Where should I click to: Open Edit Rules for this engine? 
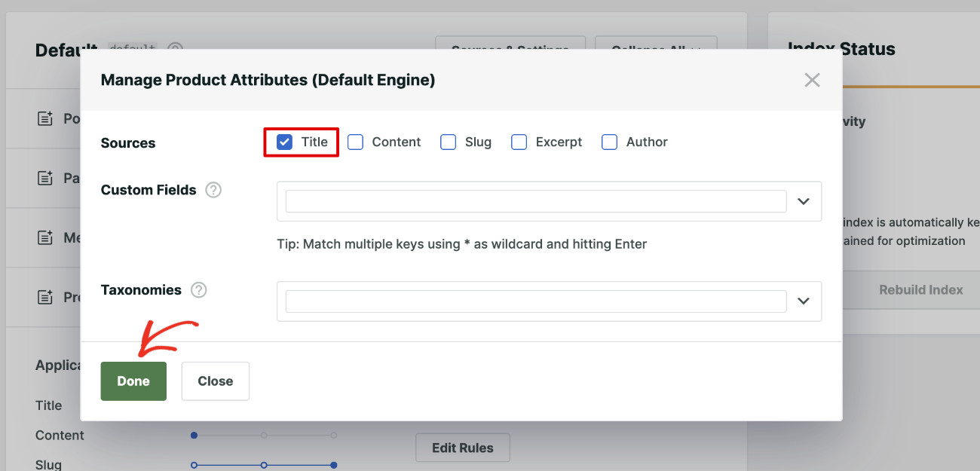(462, 448)
